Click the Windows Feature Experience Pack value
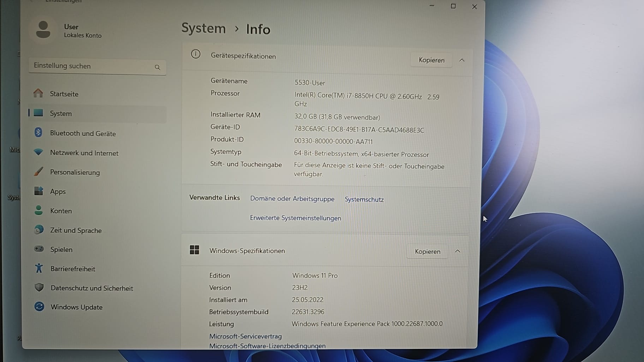Image resolution: width=644 pixels, height=362 pixels. click(x=367, y=324)
